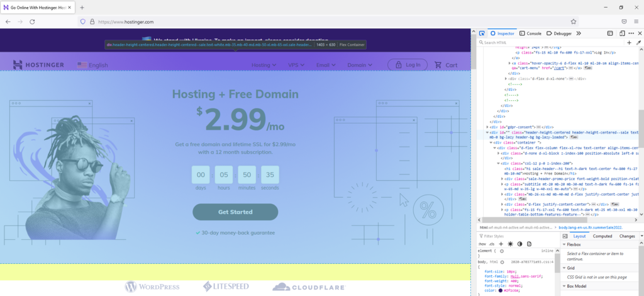The image size is (644, 296).
Task: Click the plus icon beside Search HTML
Action: point(629,43)
